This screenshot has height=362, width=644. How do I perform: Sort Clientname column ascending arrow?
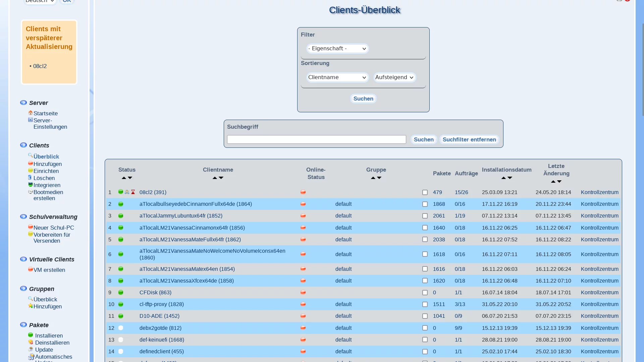pos(215,178)
